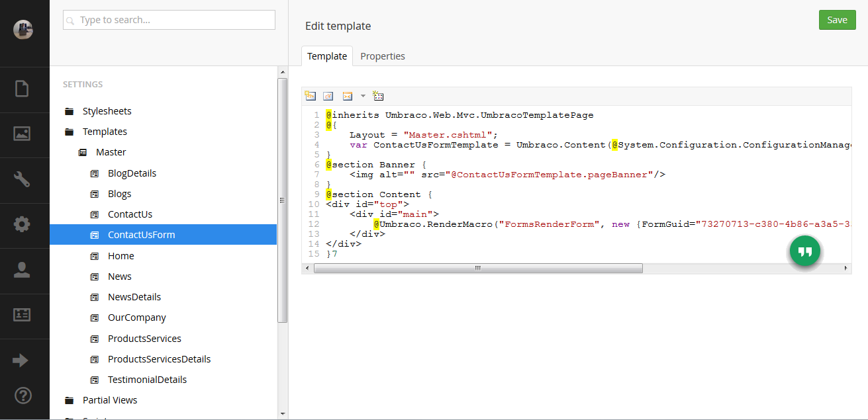Open the TestimonialDetails template
This screenshot has height=420, width=868.
(147, 380)
